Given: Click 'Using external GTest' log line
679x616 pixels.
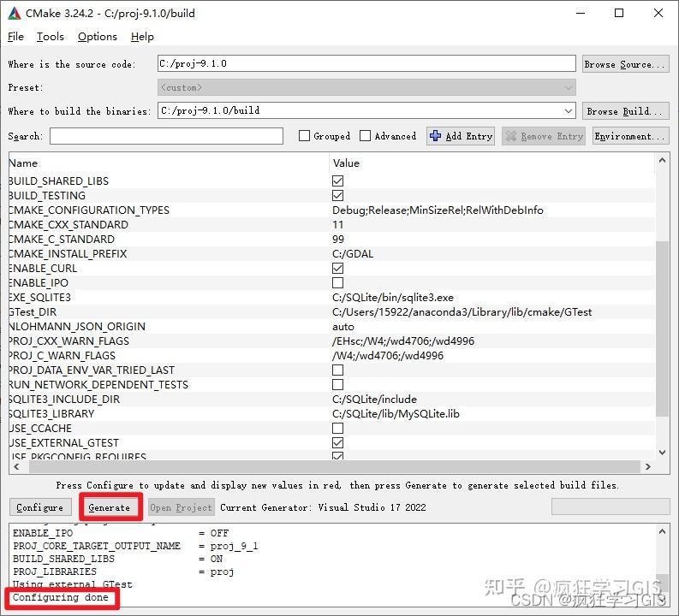Looking at the screenshot, I should coord(72,584).
